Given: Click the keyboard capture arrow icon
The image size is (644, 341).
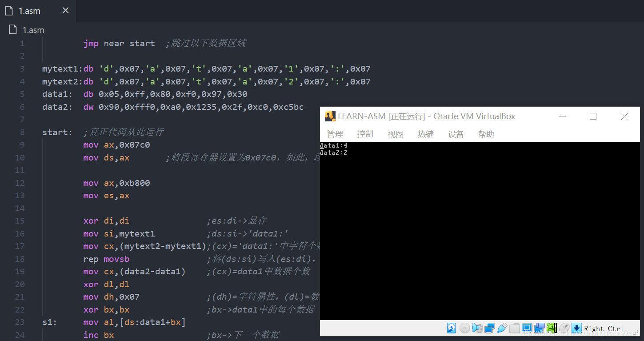Looking at the screenshot, I should click(576, 328).
